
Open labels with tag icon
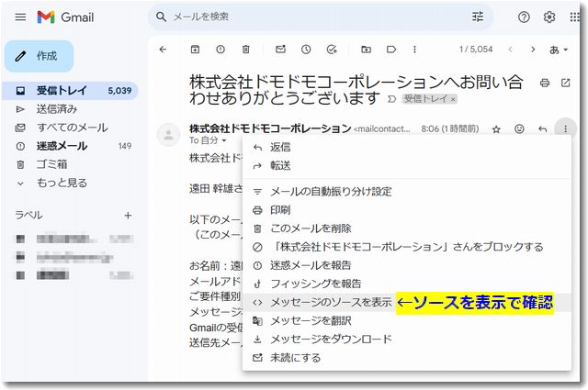tap(391, 49)
